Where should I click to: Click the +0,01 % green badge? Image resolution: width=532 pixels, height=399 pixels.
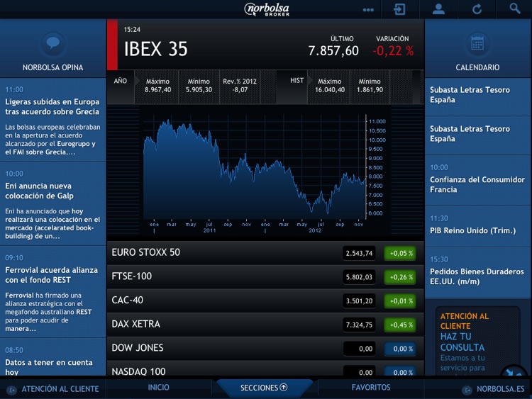tap(400, 300)
